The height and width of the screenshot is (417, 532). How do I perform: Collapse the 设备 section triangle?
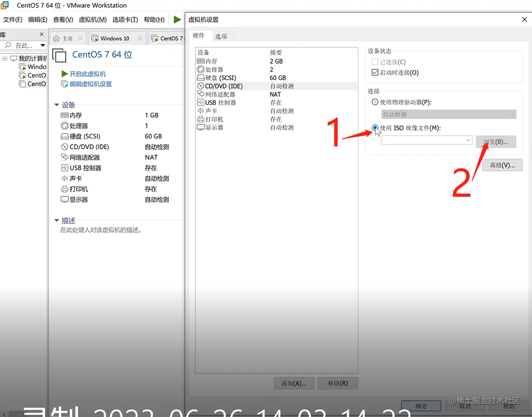pos(57,105)
